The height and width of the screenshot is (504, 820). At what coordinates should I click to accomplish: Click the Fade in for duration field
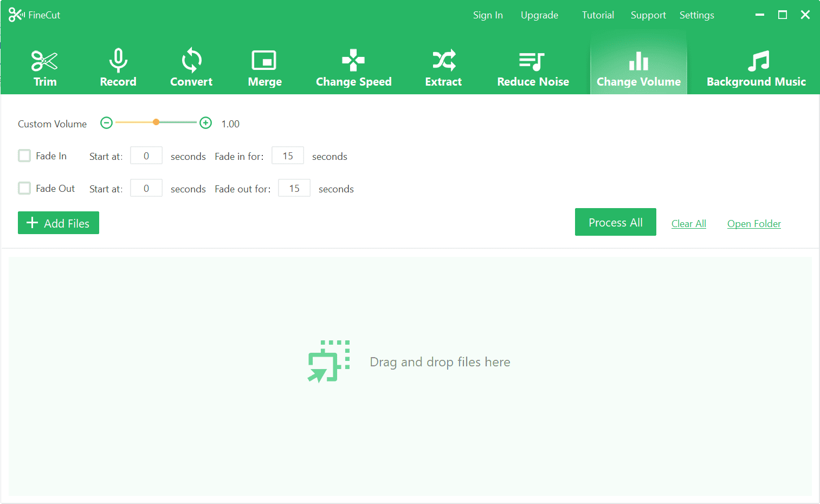point(288,156)
